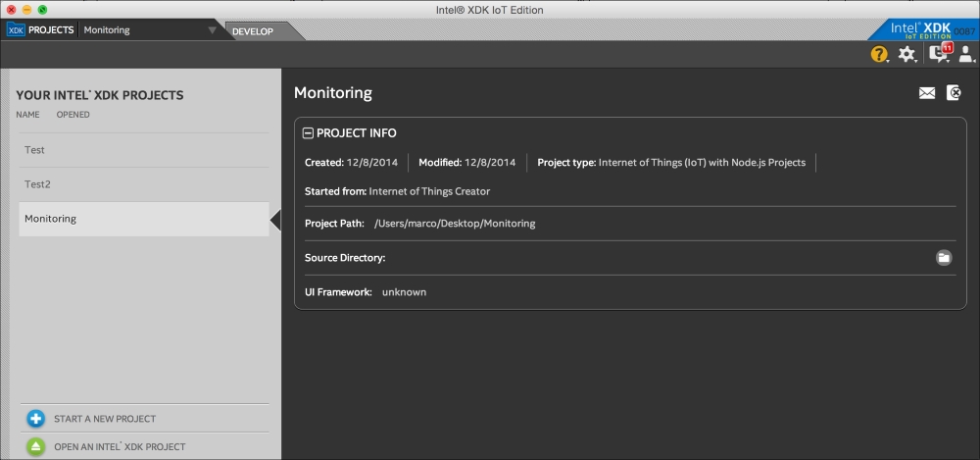The height and width of the screenshot is (460, 980).
Task: Click the UI Framework value unknown
Action: click(405, 291)
